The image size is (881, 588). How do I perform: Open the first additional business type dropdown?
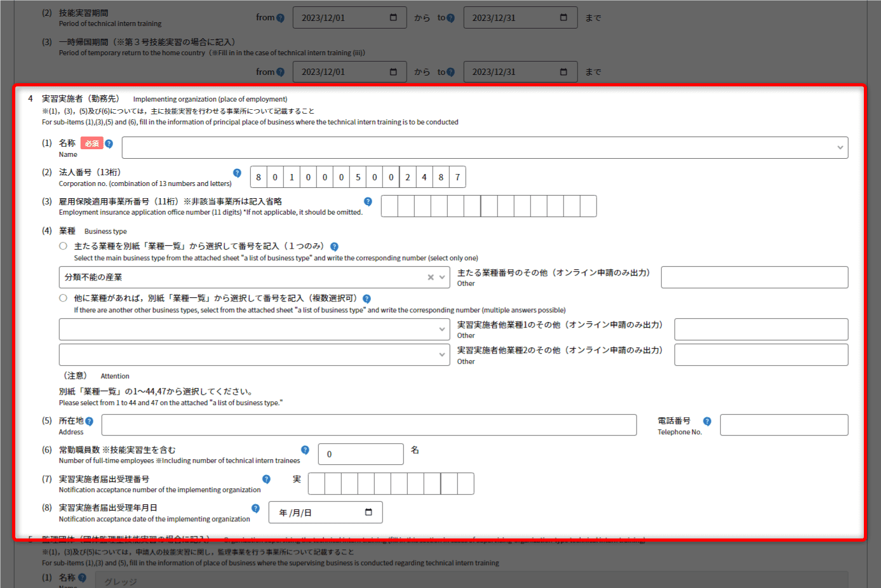[x=442, y=330]
